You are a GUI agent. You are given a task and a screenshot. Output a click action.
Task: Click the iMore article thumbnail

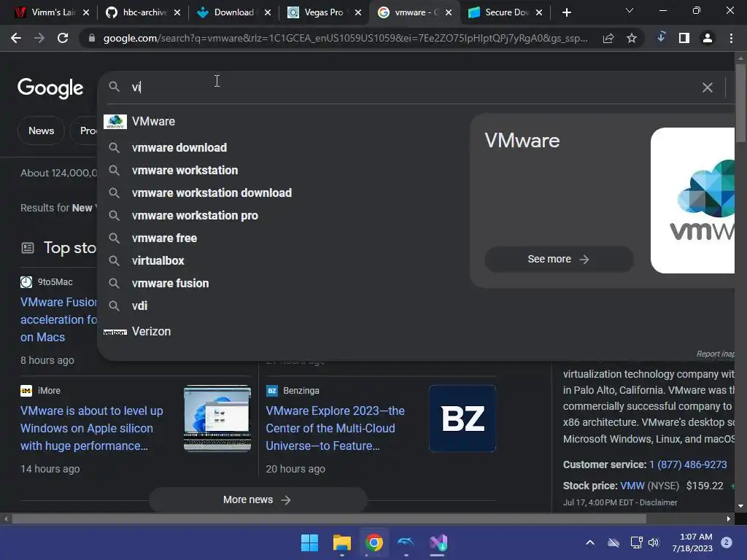point(217,419)
